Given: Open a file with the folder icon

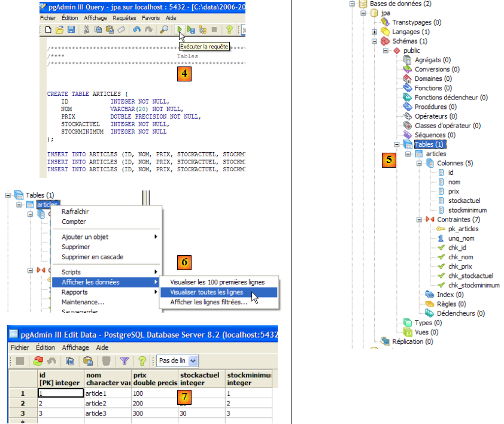Looking at the screenshot, I should pyautogui.click(x=60, y=29).
